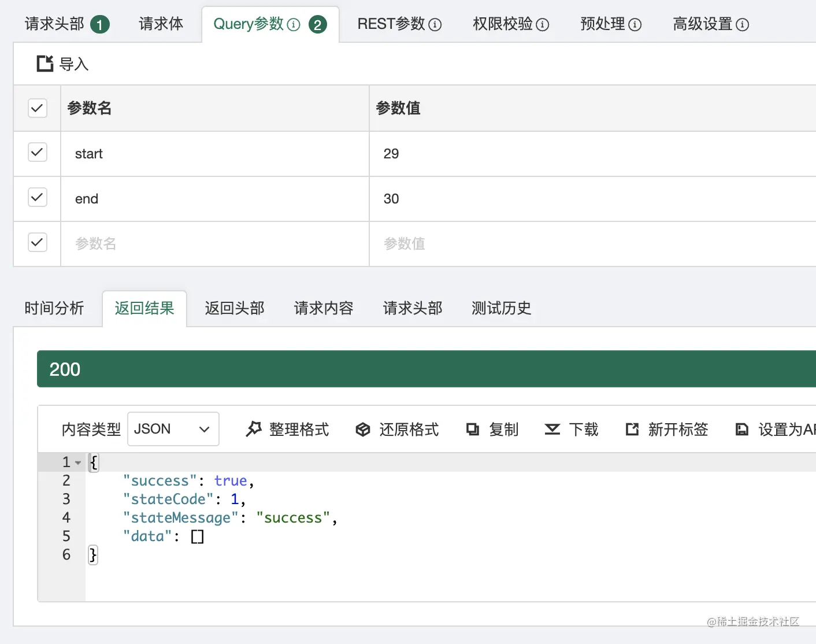This screenshot has width=816, height=644.
Task: Click the 复制 button
Action: (x=492, y=429)
